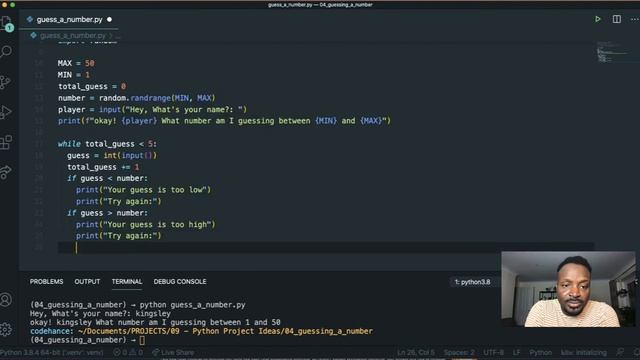Screen dimensions: 640x360
Task: Click 'guess = int(input())' line
Action: (x=112, y=156)
